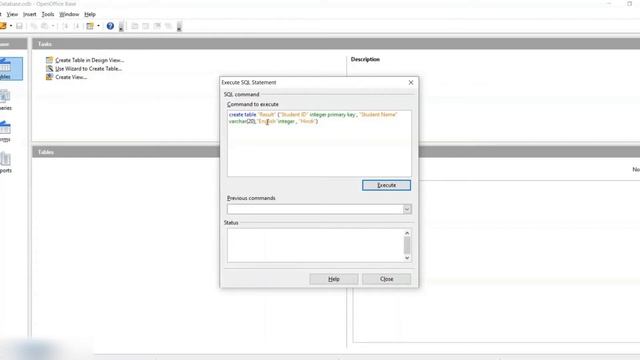Click the Use Wizard task icon

pyautogui.click(x=49, y=69)
